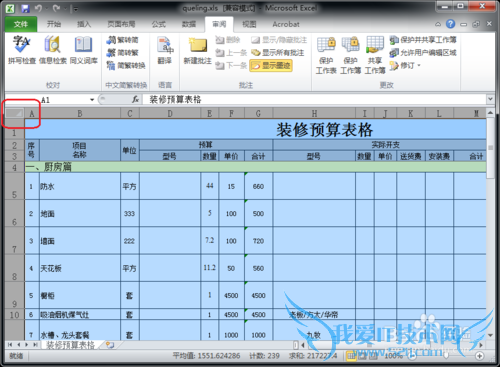
Task: Click Share Workbook (共享工作簿)
Action: 375,55
